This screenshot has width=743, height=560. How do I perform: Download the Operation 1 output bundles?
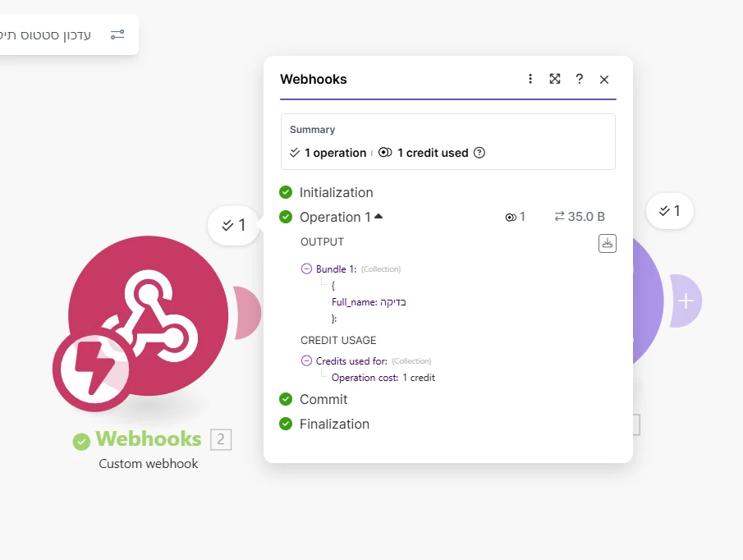click(x=607, y=243)
